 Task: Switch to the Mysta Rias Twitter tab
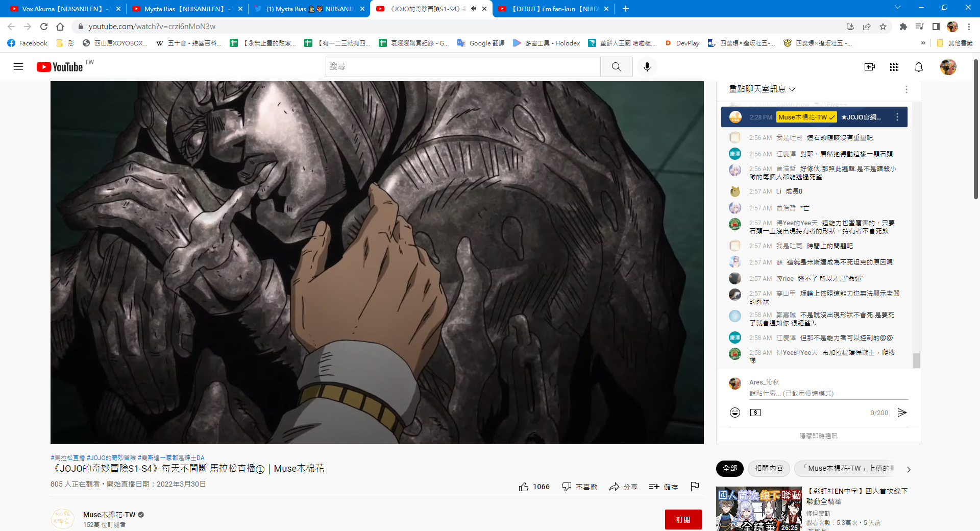309,9
